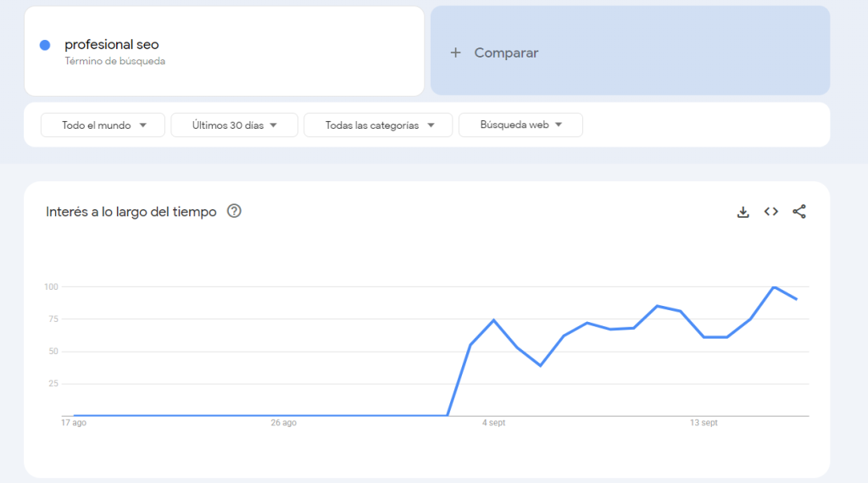Click the 17 ago axis label

point(74,423)
